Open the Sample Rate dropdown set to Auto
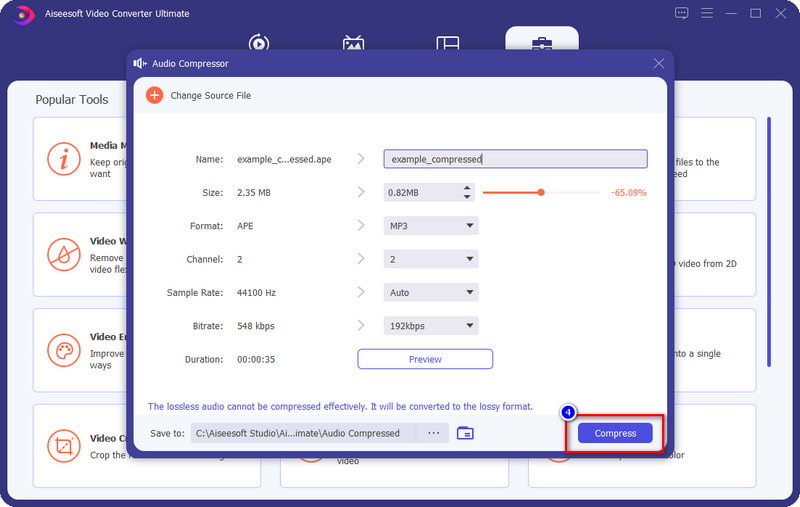Screen dimensions: 800x507 [x=431, y=293]
